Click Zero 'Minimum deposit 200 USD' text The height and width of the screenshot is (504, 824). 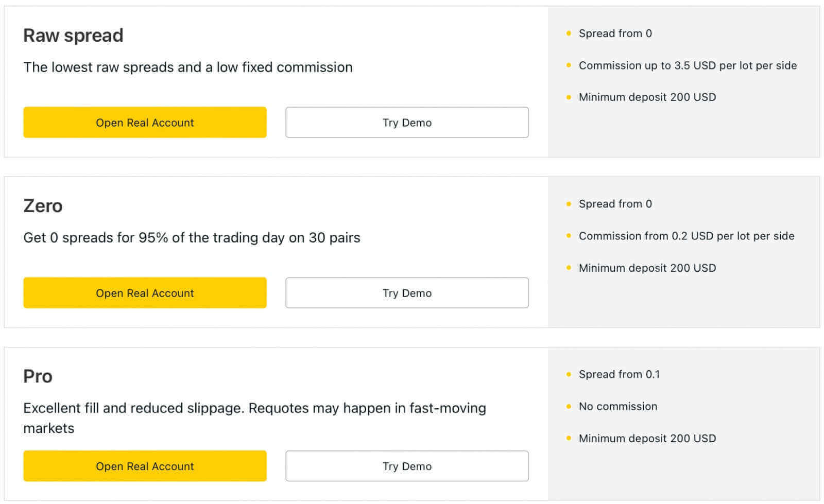(647, 268)
